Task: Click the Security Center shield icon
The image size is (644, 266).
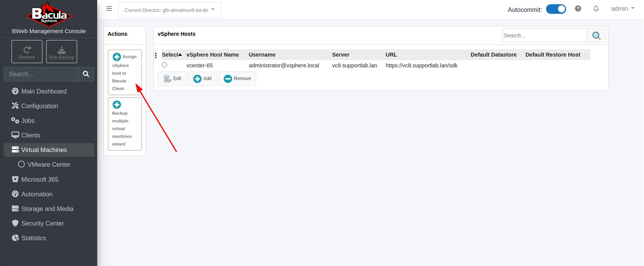Action: (15, 223)
